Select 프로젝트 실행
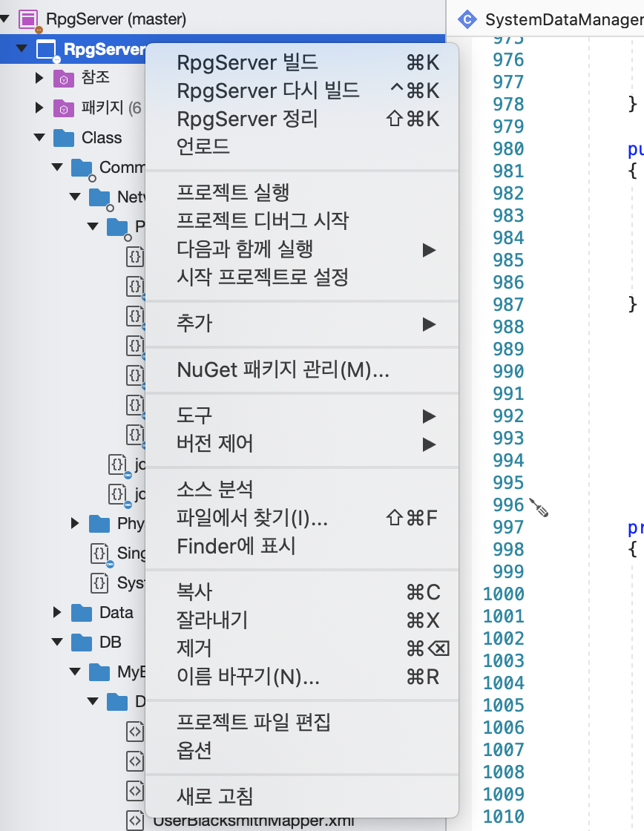Screen dimensions: 644x831 [x=301, y=192]
